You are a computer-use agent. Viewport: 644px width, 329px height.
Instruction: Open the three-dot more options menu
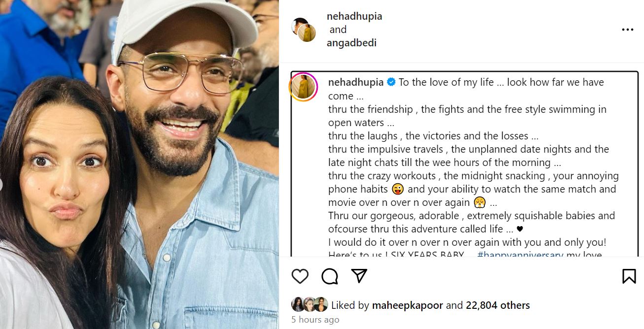(628, 30)
